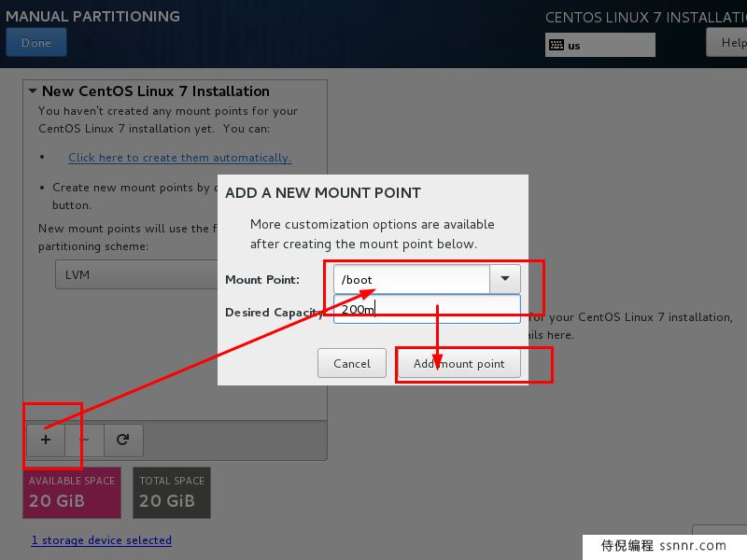Image resolution: width=747 pixels, height=560 pixels.
Task: Cancel the new mount point dialog
Action: [x=352, y=363]
